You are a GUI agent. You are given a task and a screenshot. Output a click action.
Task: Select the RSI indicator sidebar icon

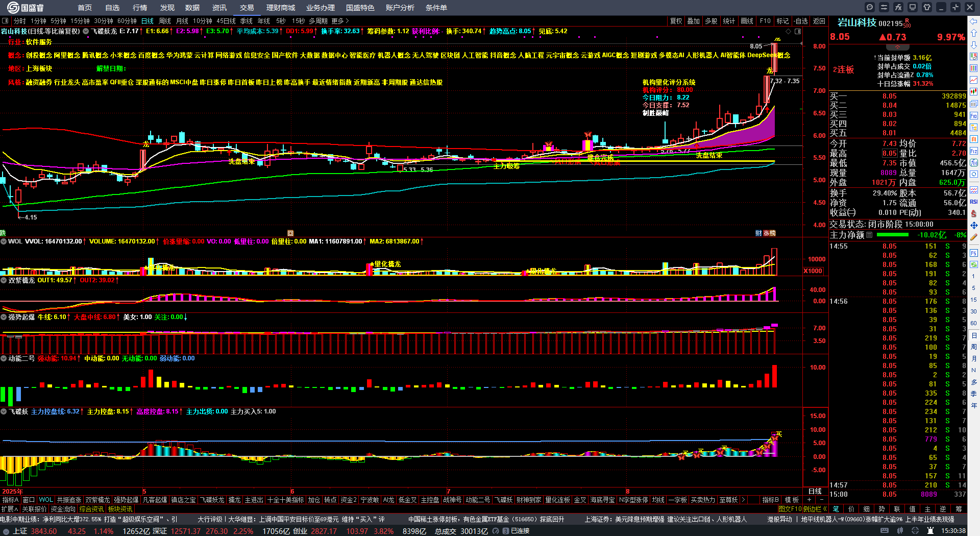974,202
